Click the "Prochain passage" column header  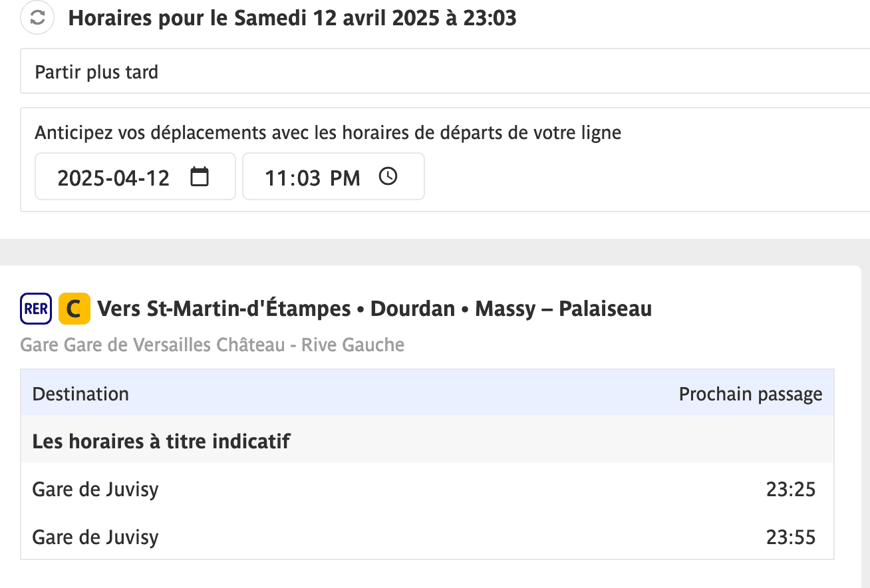750,394
